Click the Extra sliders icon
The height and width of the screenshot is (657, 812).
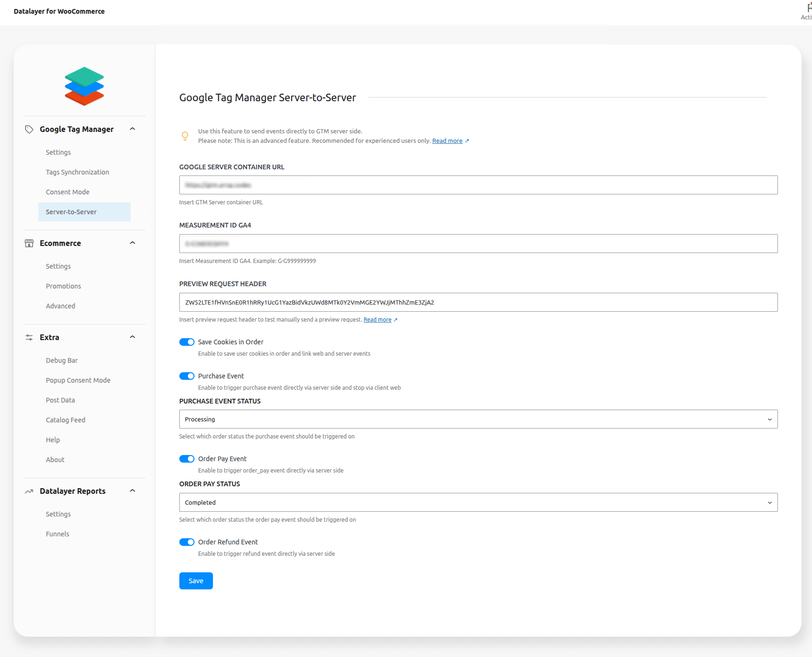29,337
